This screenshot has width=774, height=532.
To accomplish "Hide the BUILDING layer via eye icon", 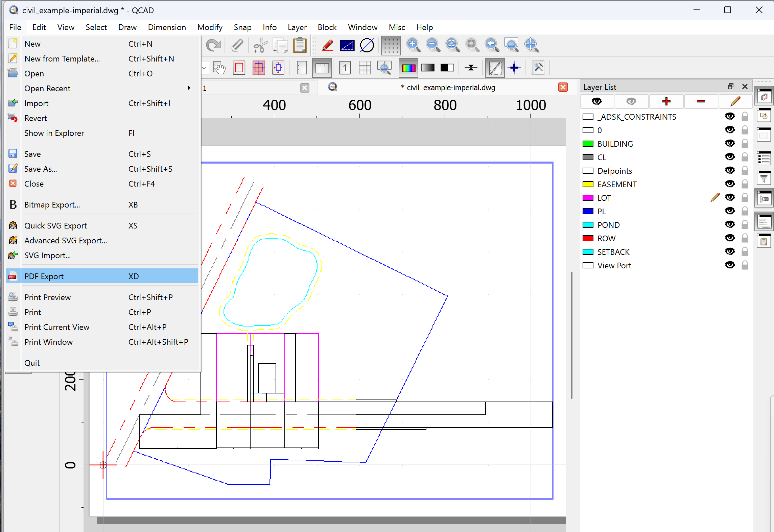I will point(730,144).
